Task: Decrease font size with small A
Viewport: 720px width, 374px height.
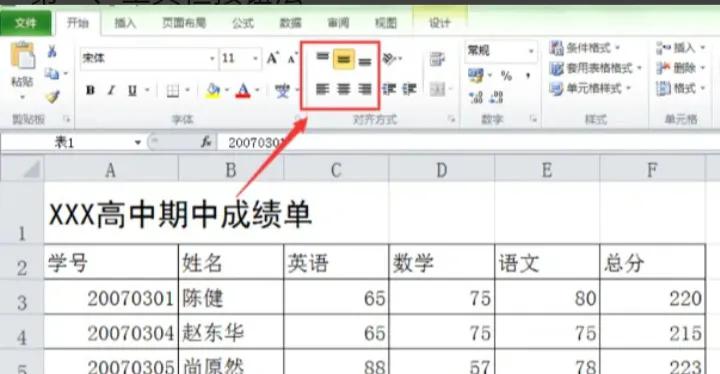Action: 292,59
